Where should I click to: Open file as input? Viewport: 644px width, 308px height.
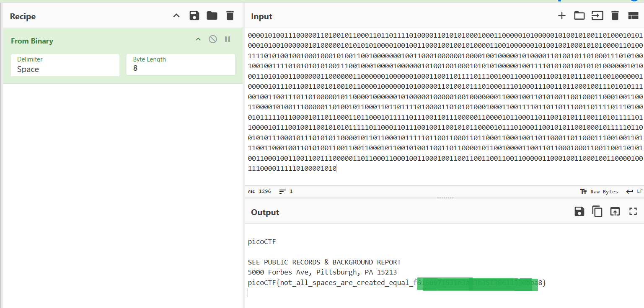(x=597, y=16)
